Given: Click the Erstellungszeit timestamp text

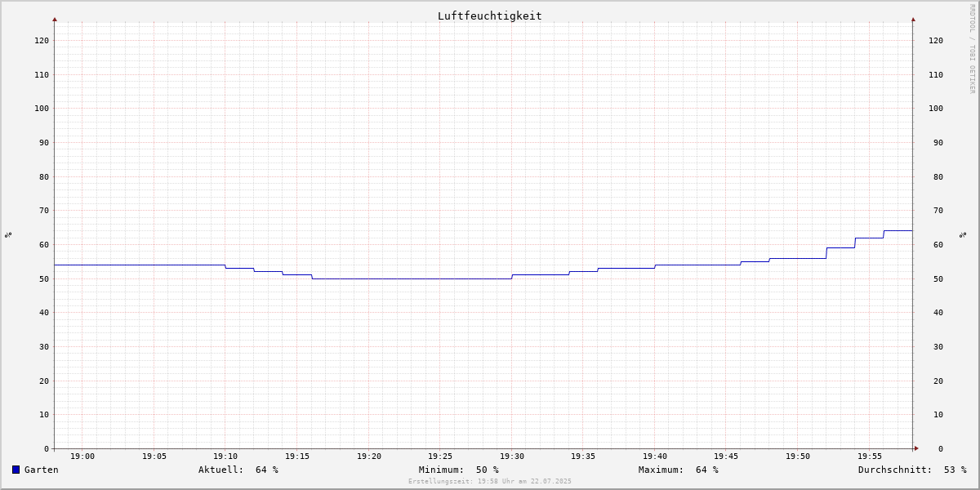Looking at the screenshot, I should coord(490,482).
